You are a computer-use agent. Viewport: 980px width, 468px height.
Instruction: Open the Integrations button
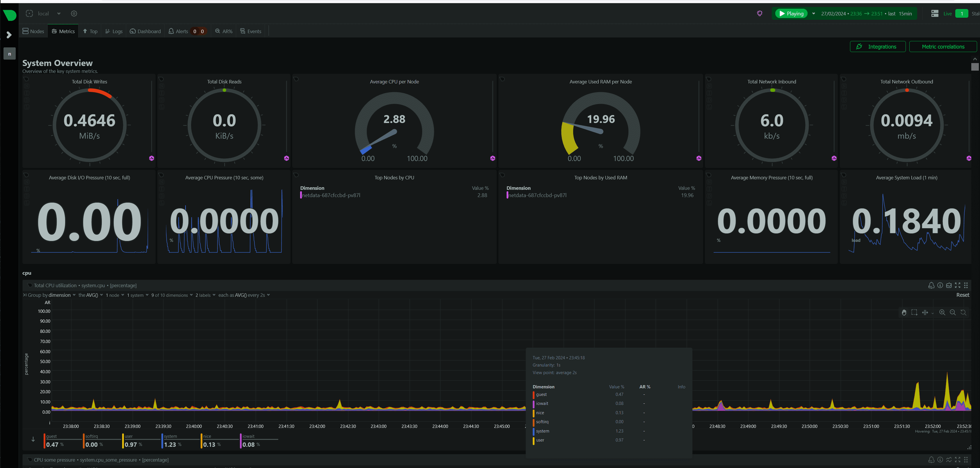click(x=878, y=47)
